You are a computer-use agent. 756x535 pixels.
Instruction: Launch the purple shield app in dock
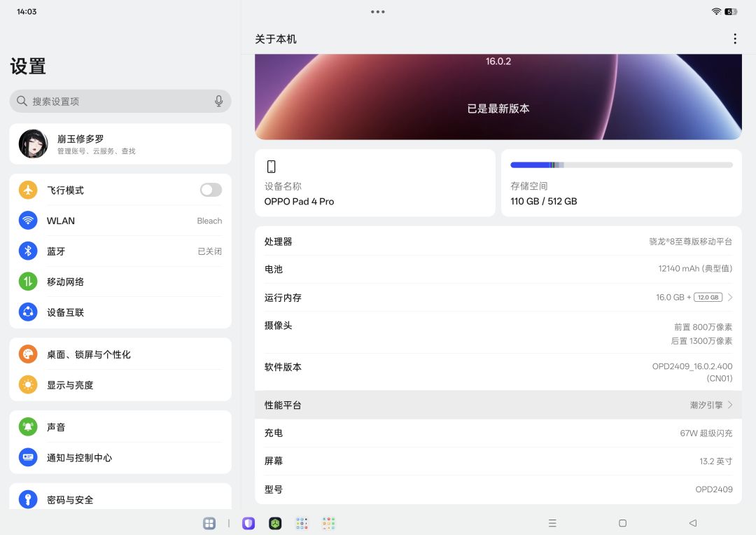click(x=248, y=523)
